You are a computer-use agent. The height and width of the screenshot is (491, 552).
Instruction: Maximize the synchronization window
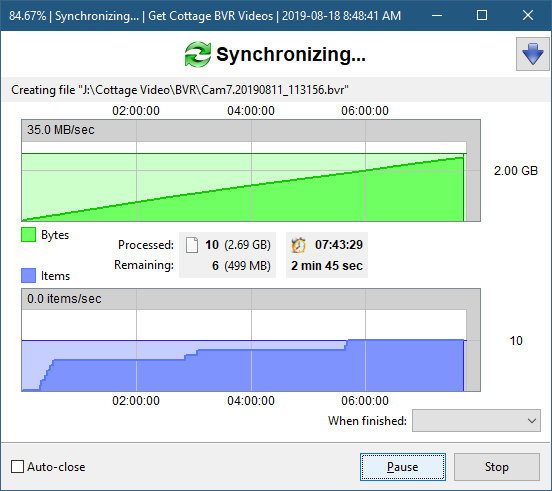pos(482,15)
